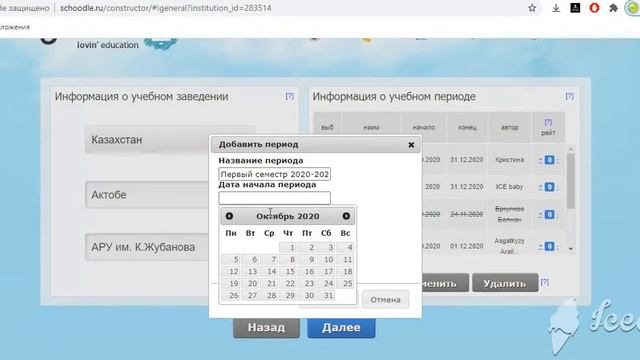Screen dimensions: 640x360
Task: Open the Актобе city dropdown
Action: (148, 195)
